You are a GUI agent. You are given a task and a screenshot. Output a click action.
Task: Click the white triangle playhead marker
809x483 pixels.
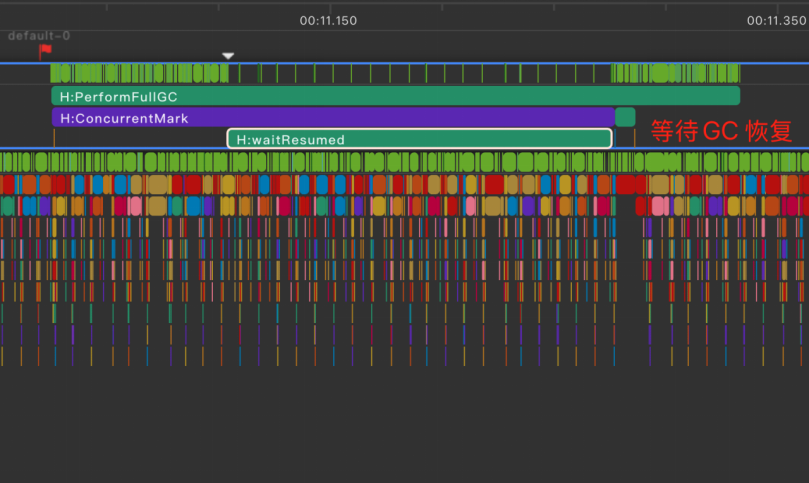coord(228,56)
